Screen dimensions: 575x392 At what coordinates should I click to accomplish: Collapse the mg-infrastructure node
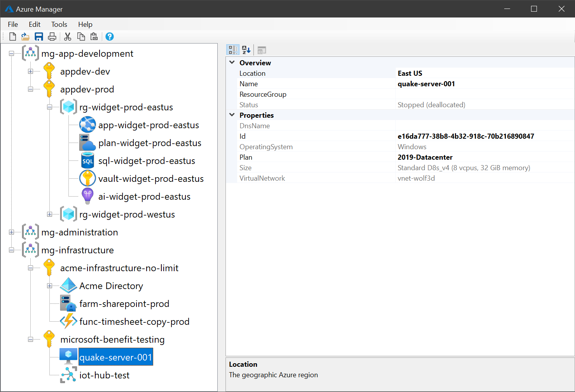click(12, 250)
